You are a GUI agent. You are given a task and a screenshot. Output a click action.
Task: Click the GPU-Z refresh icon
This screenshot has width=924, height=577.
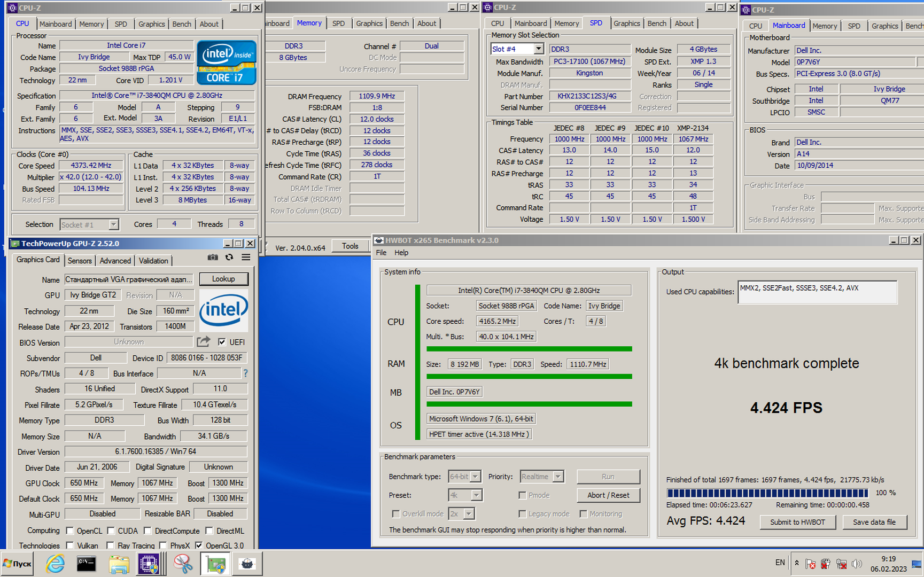click(229, 258)
